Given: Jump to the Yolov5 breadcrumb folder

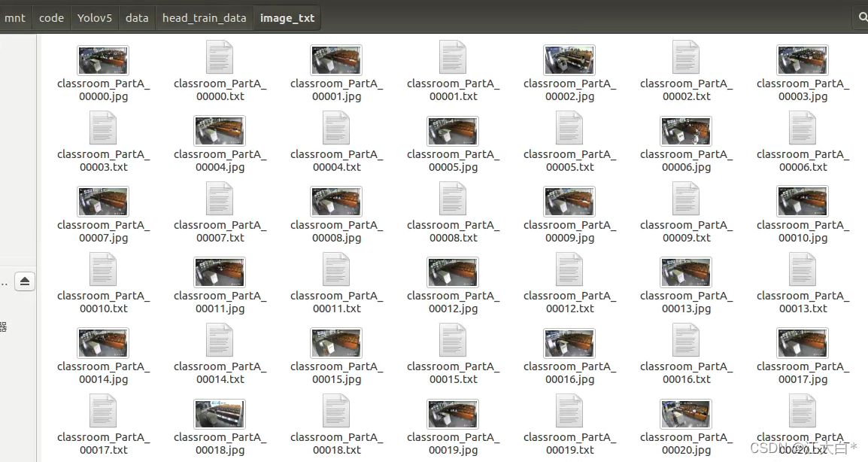Looking at the screenshot, I should pyautogui.click(x=95, y=18).
